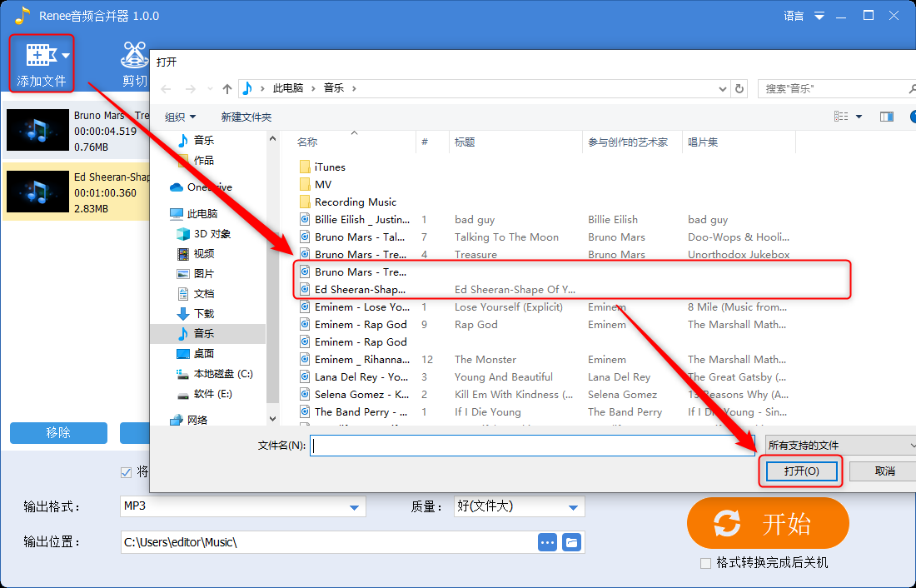Open the 组织 organize menu

pyautogui.click(x=180, y=117)
